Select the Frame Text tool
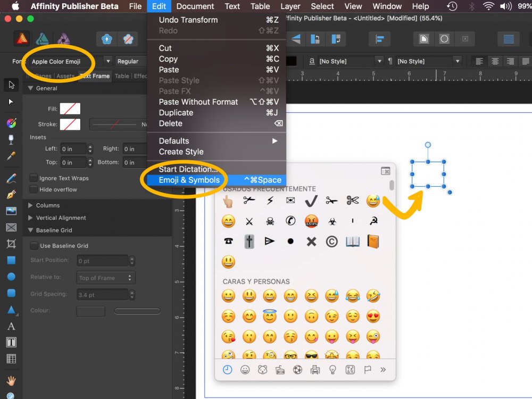The height and width of the screenshot is (399, 532). click(11, 342)
